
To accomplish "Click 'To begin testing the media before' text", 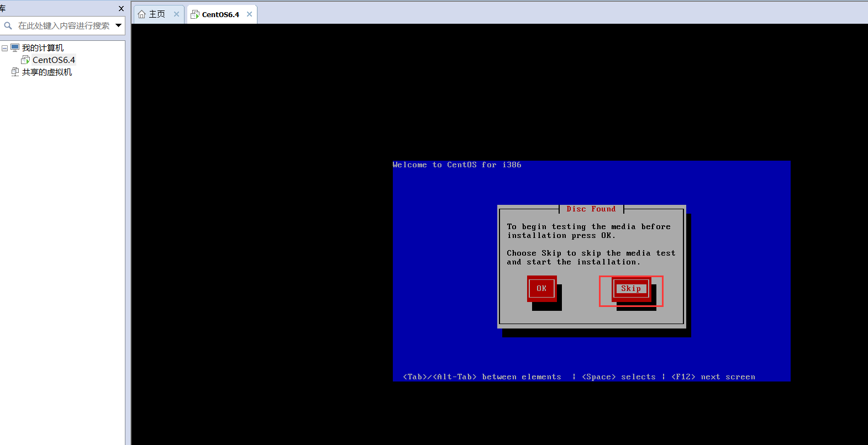I will coord(589,226).
